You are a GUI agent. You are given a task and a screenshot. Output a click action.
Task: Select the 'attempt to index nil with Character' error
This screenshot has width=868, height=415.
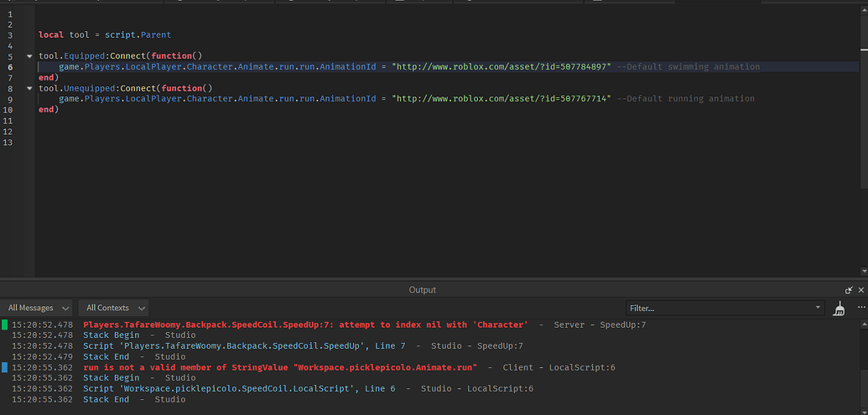click(x=305, y=324)
